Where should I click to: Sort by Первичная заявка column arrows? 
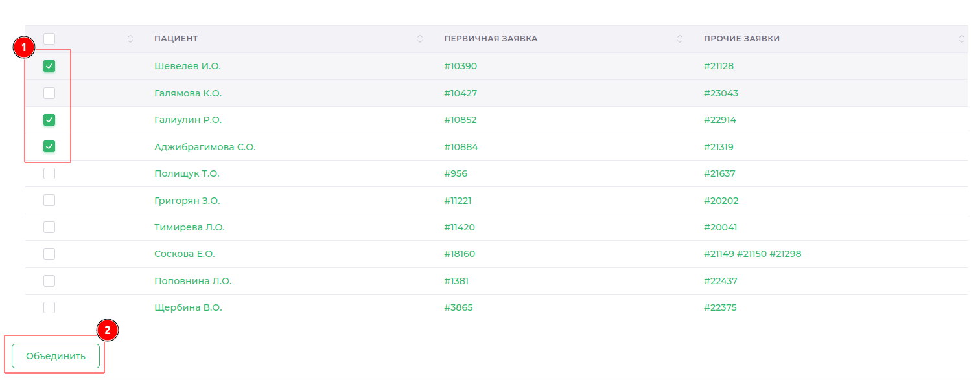tap(680, 39)
